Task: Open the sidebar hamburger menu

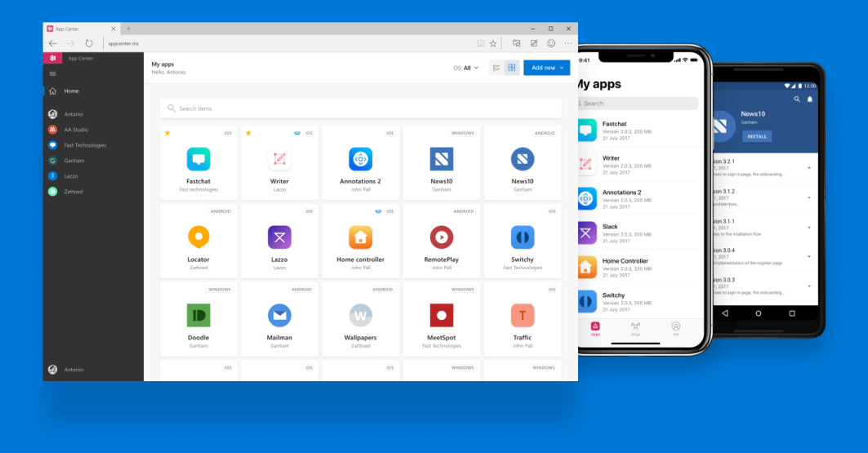Action: click(52, 73)
